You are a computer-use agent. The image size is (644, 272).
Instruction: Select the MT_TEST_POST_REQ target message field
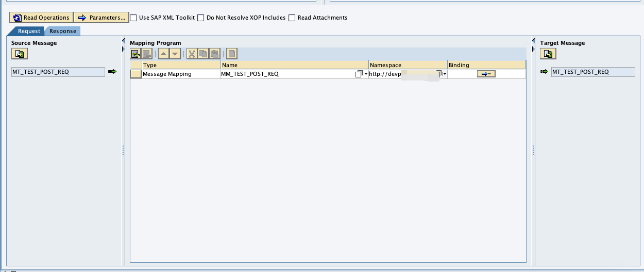click(x=593, y=72)
